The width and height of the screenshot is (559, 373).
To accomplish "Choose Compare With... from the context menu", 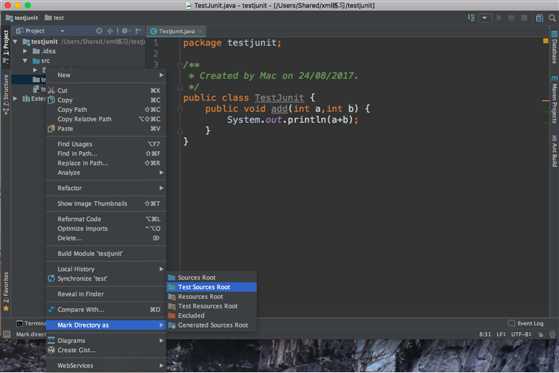I will (x=107, y=310).
